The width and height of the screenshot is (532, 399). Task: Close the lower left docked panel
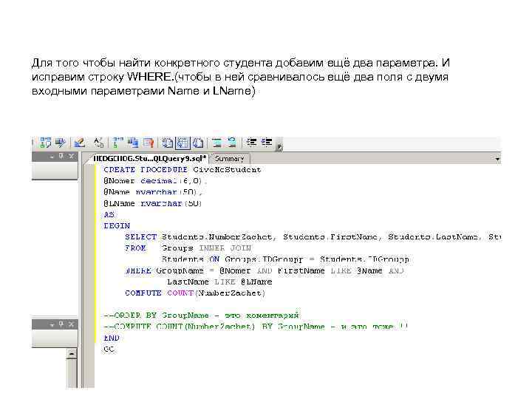click(x=71, y=324)
